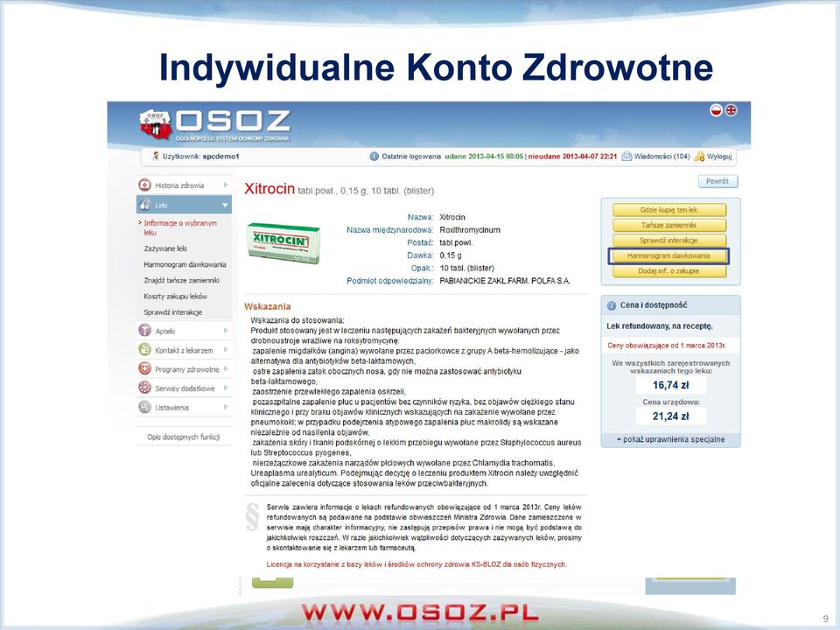Expand Programy zdrowotne with its arrow
This screenshot has height=630, width=840.
226,368
